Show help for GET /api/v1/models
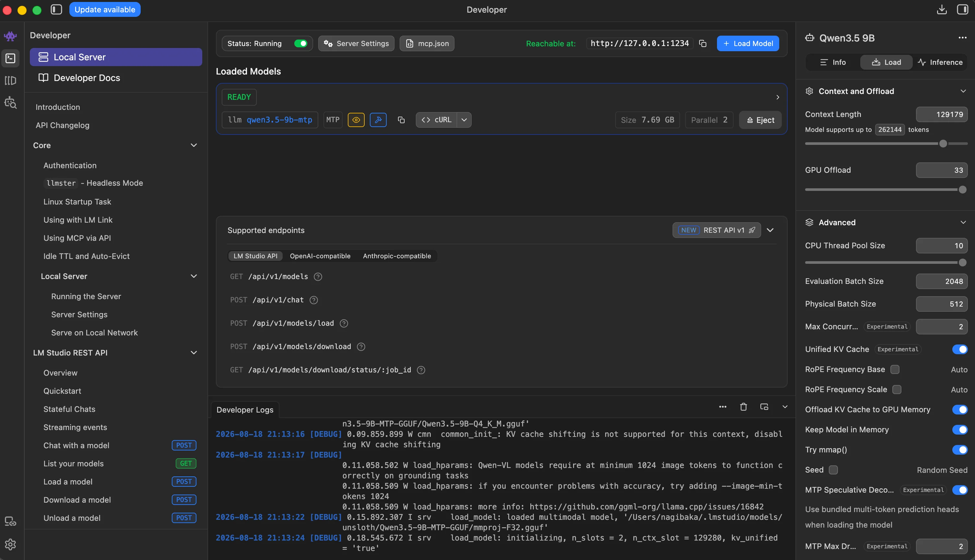 coord(318,277)
